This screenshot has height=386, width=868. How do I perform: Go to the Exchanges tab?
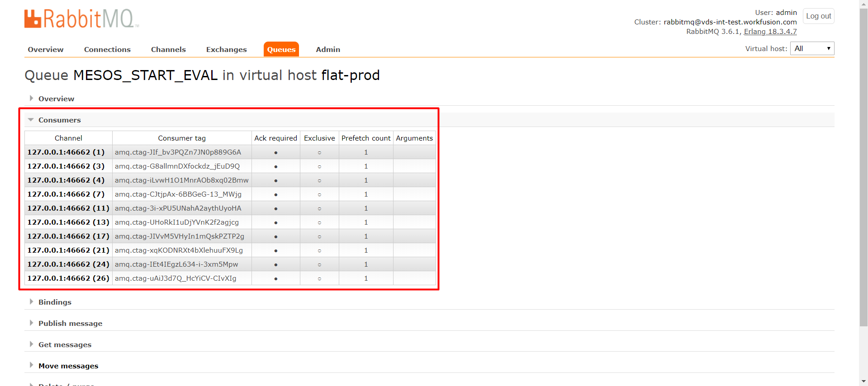pyautogui.click(x=226, y=49)
